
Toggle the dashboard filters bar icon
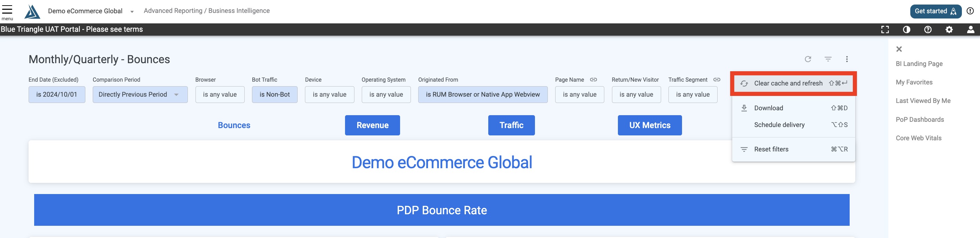click(828, 59)
